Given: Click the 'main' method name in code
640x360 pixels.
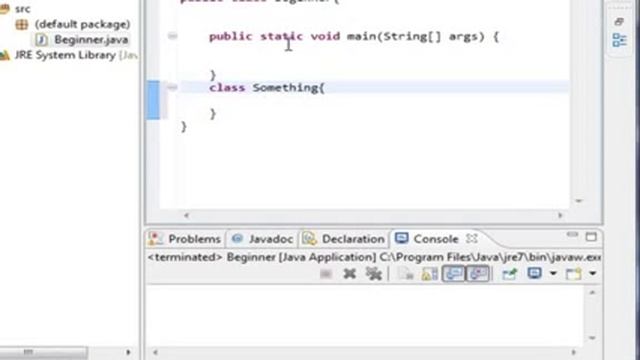Looking at the screenshot, I should tap(361, 36).
